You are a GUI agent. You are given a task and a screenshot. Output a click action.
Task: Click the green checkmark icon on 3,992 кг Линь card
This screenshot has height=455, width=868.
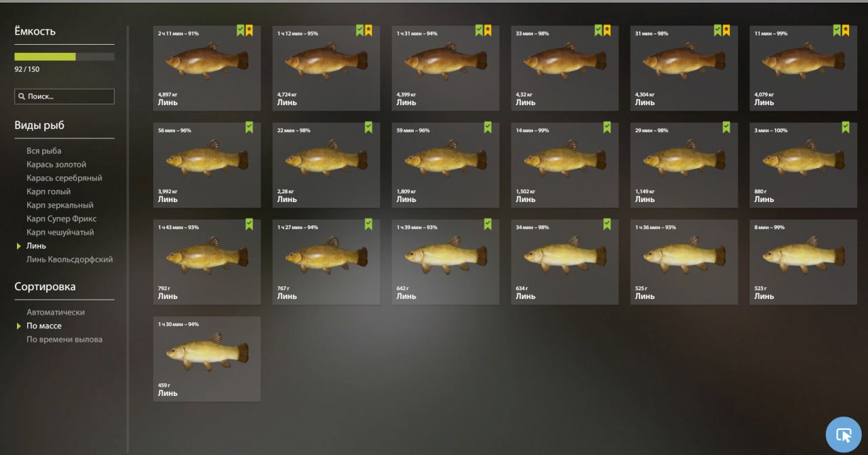click(249, 127)
